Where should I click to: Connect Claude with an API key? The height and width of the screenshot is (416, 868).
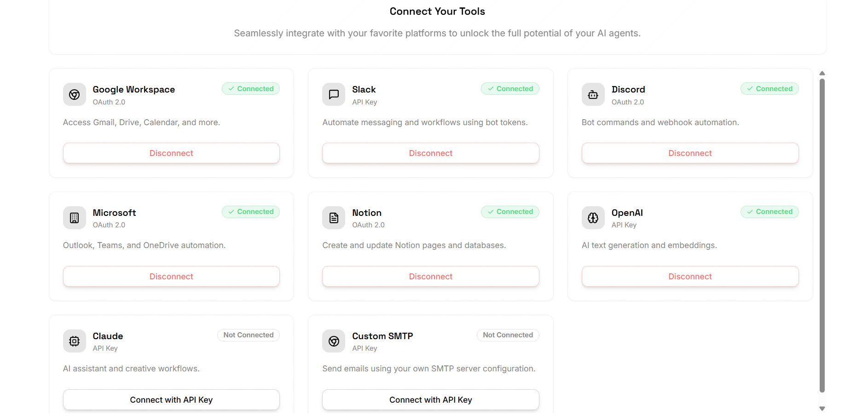(171, 400)
